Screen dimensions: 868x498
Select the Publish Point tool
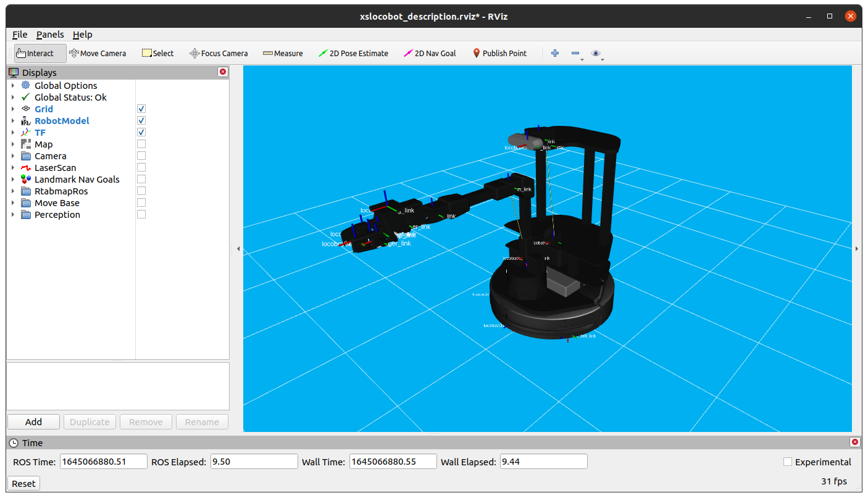[499, 54]
